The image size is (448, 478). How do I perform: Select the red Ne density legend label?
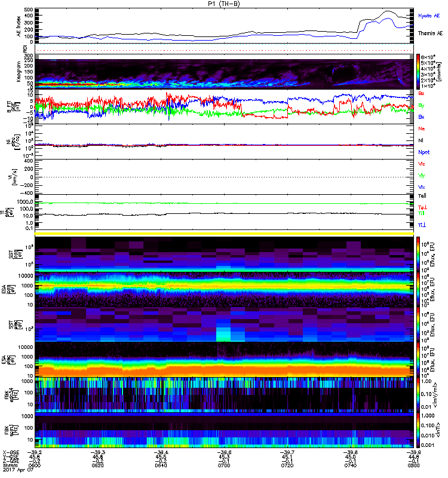pos(422,128)
